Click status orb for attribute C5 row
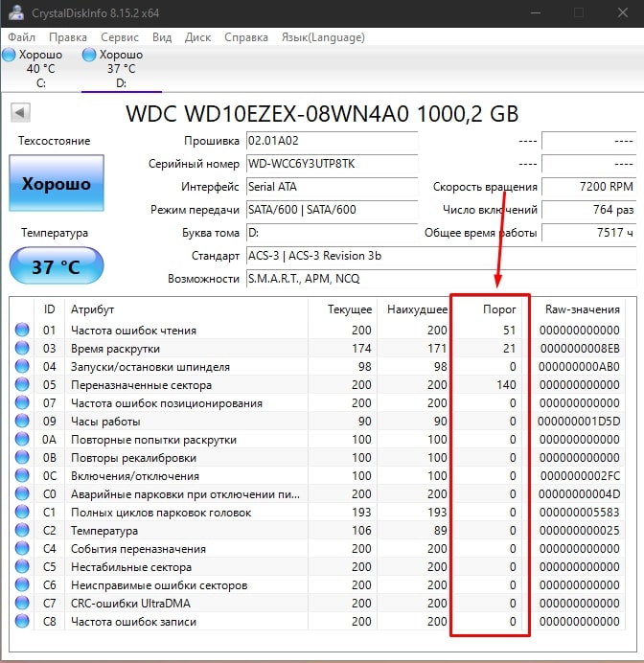Image resolution: width=644 pixels, height=663 pixels. click(x=22, y=565)
